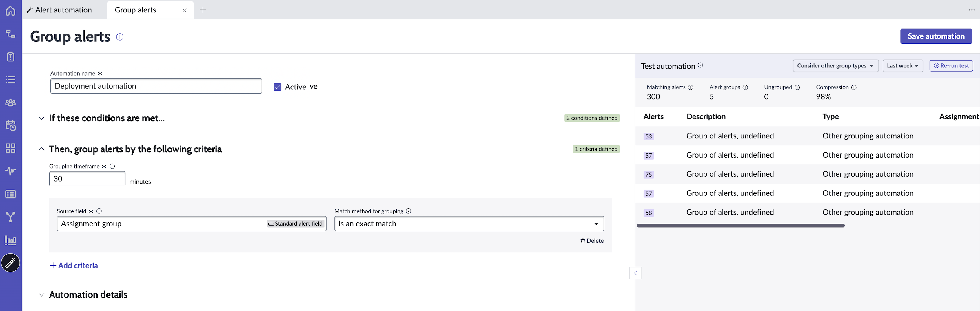The width and height of the screenshot is (980, 311).
Task: Delete the Assignment group criteria
Action: [x=592, y=241]
